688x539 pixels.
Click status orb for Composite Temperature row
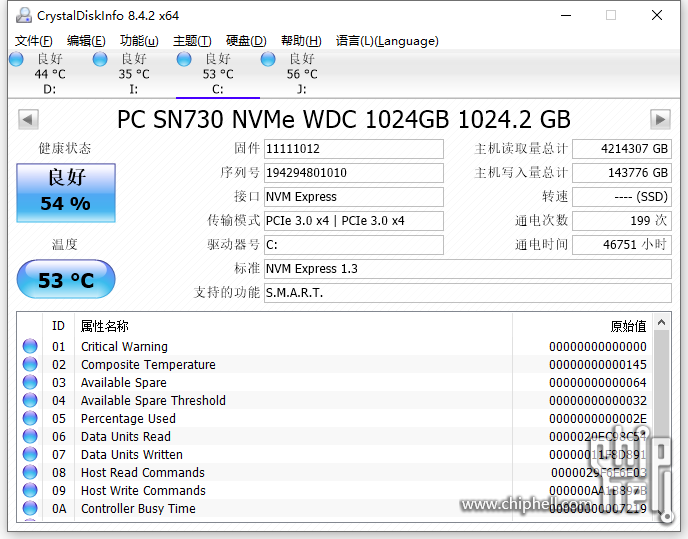[x=30, y=364]
